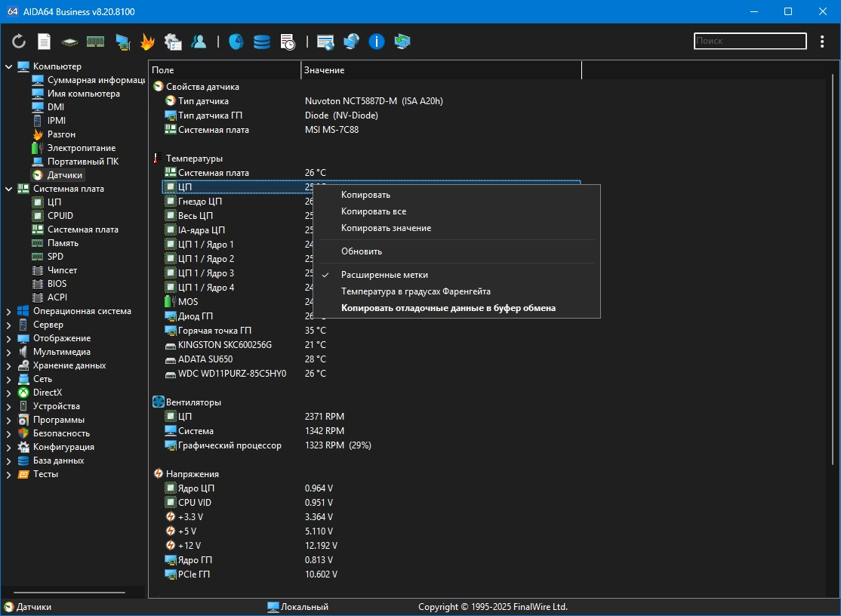Choose Копировать все in context menu
The width and height of the screenshot is (841, 616).
click(x=373, y=211)
